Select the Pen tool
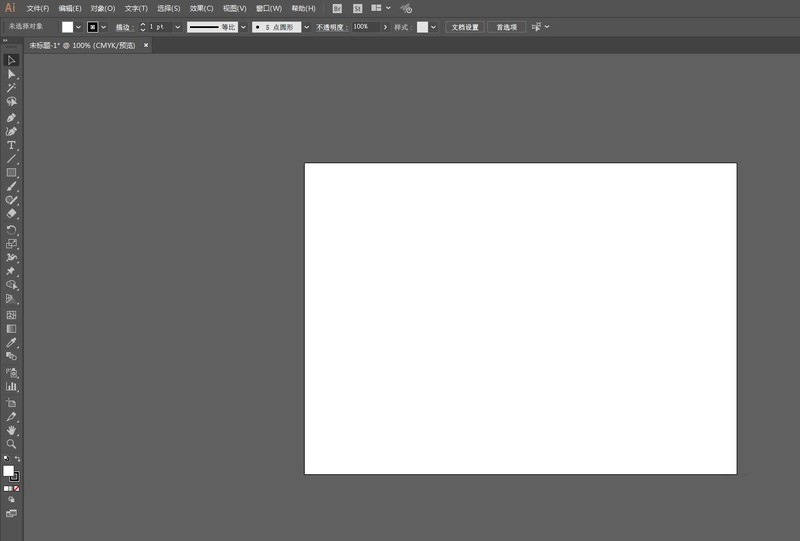The width and height of the screenshot is (800, 541). point(11,118)
